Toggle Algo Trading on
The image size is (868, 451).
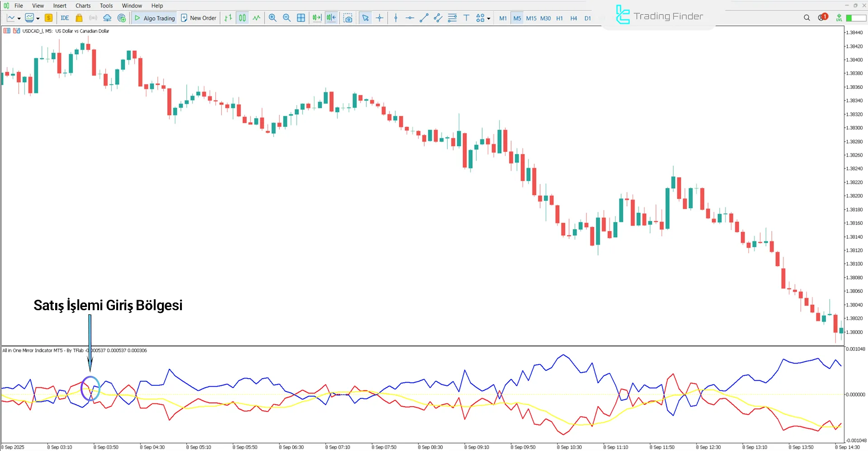pyautogui.click(x=154, y=18)
